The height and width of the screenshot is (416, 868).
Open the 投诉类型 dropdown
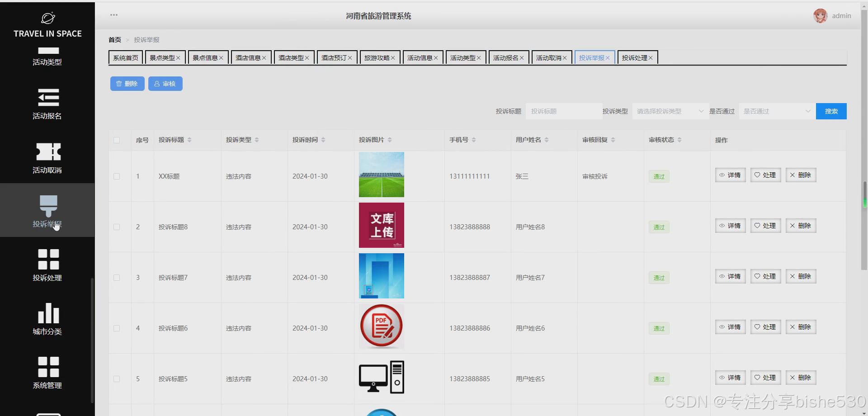(x=670, y=111)
